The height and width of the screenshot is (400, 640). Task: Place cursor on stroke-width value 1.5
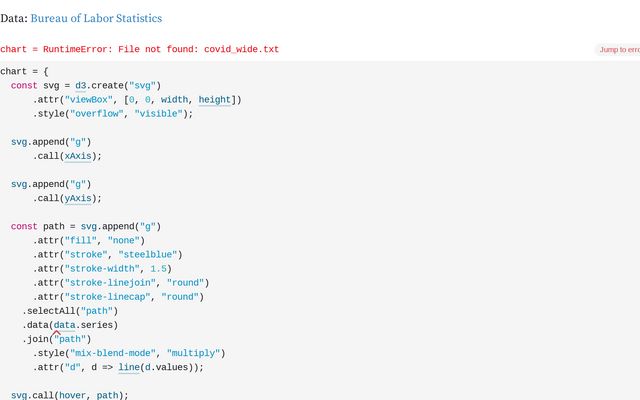click(158, 269)
